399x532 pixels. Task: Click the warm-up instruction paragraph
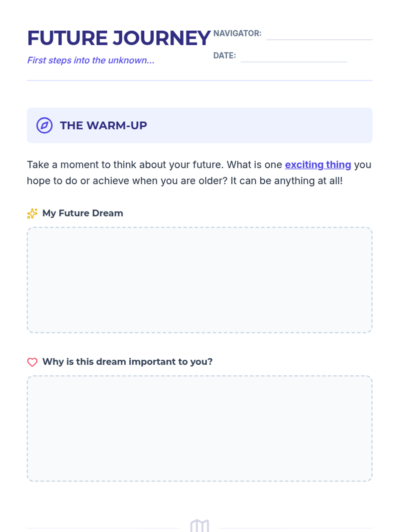[x=199, y=173]
